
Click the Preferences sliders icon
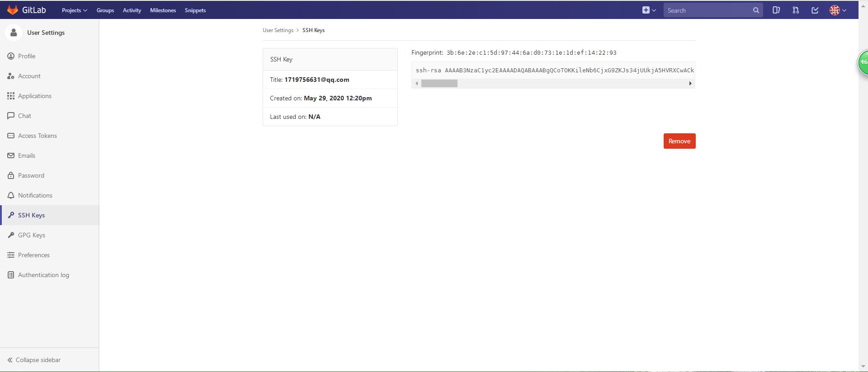[11, 255]
